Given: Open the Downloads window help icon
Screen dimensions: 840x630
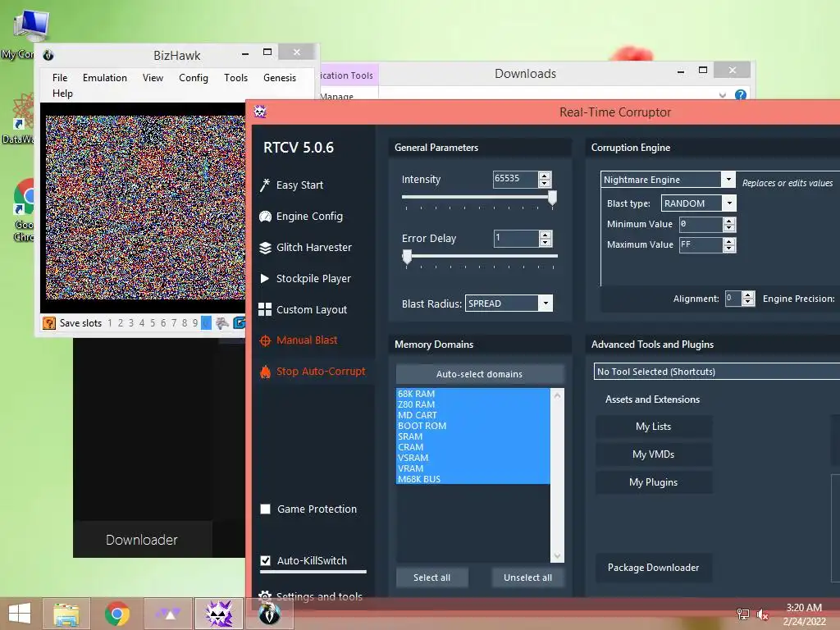Looking at the screenshot, I should (x=741, y=95).
